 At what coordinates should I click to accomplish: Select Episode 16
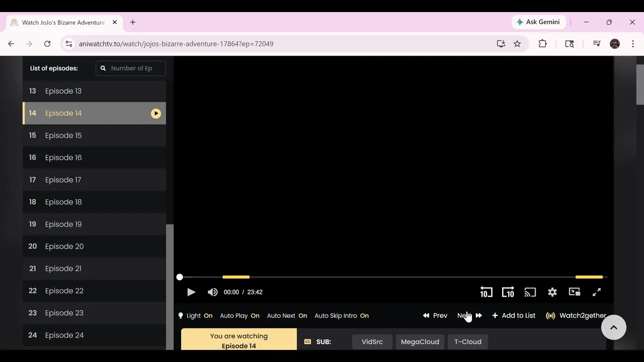pos(94,157)
